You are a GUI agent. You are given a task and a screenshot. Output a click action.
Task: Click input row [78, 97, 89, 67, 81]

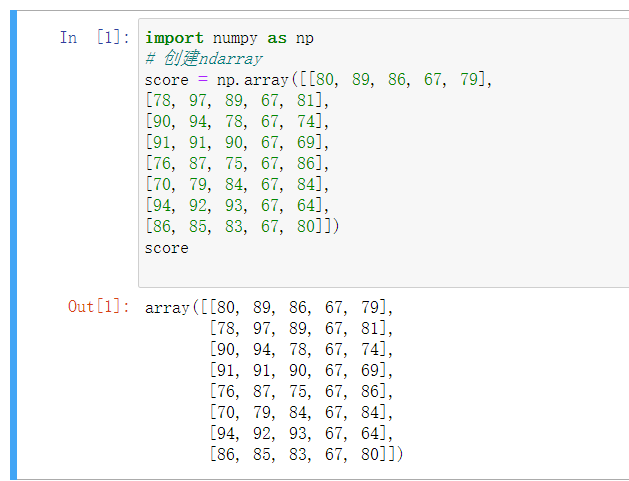click(x=237, y=100)
